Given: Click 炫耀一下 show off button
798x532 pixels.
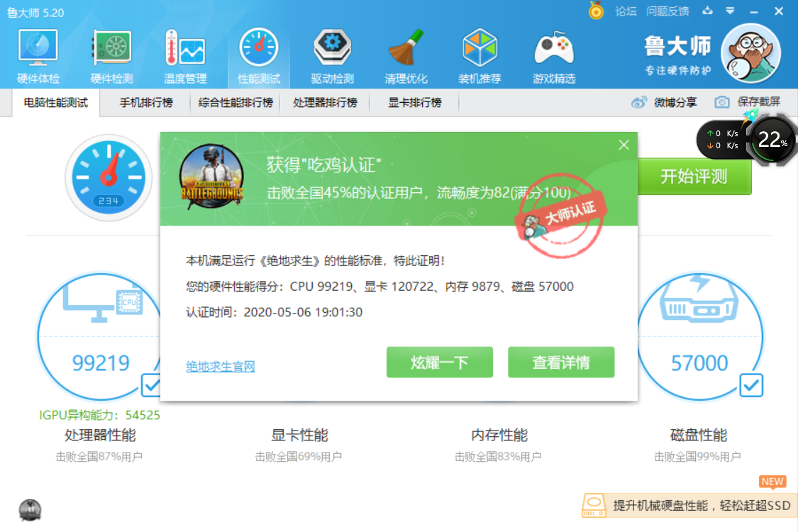Looking at the screenshot, I should pyautogui.click(x=440, y=362).
